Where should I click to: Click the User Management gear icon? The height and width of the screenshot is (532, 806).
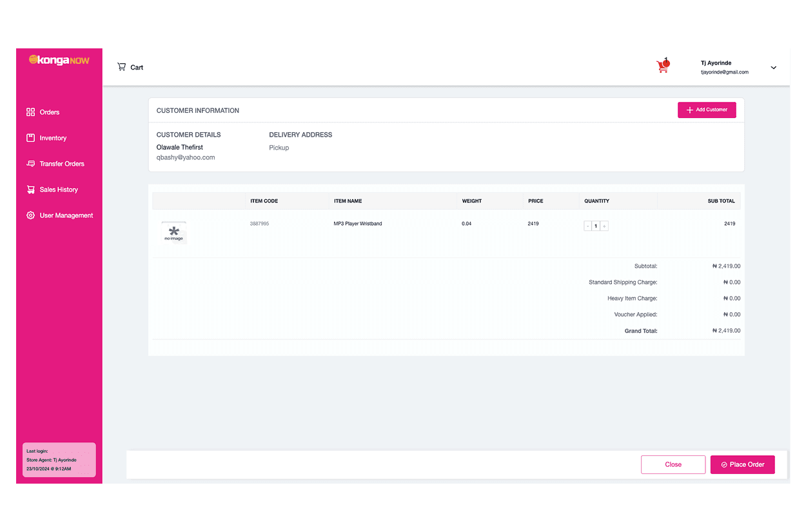[30, 215]
